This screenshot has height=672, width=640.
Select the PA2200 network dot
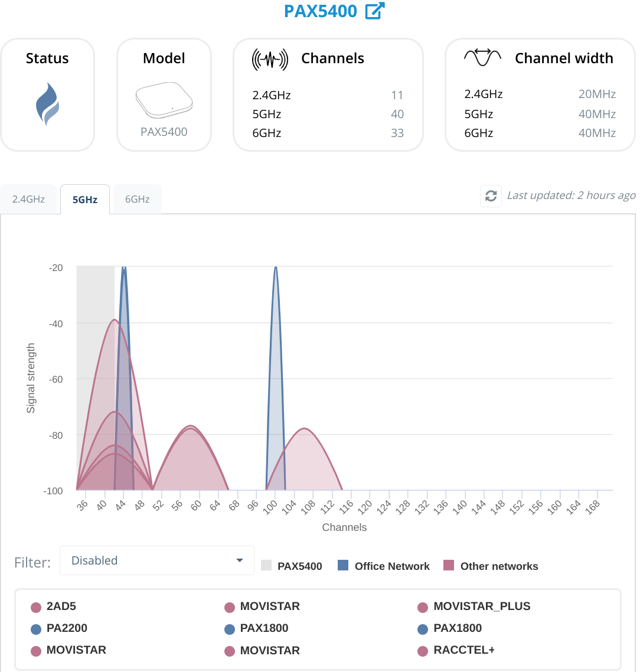pyautogui.click(x=36, y=629)
